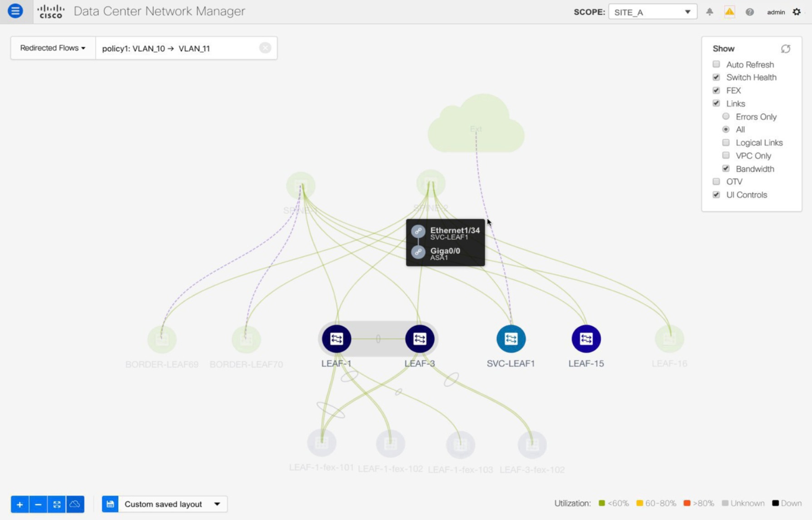Select the LEAF-3-fex-102 node
Screen dimensions: 812x520
tap(532, 444)
